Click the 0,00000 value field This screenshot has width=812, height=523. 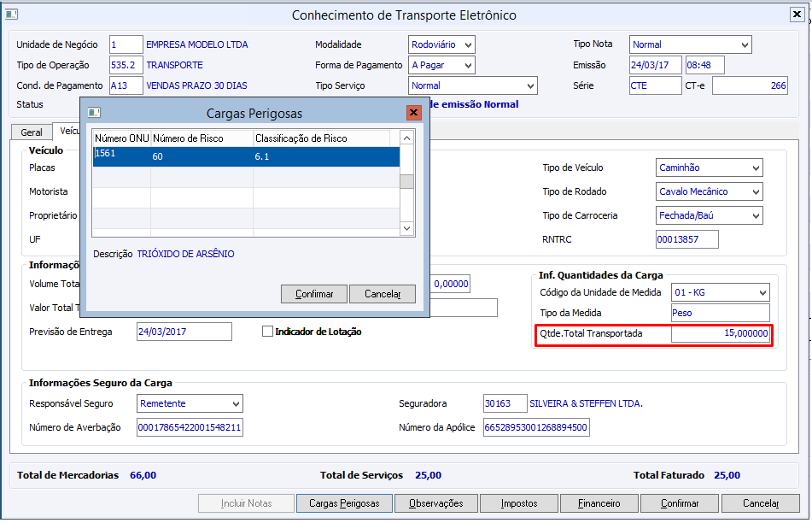pos(451,284)
